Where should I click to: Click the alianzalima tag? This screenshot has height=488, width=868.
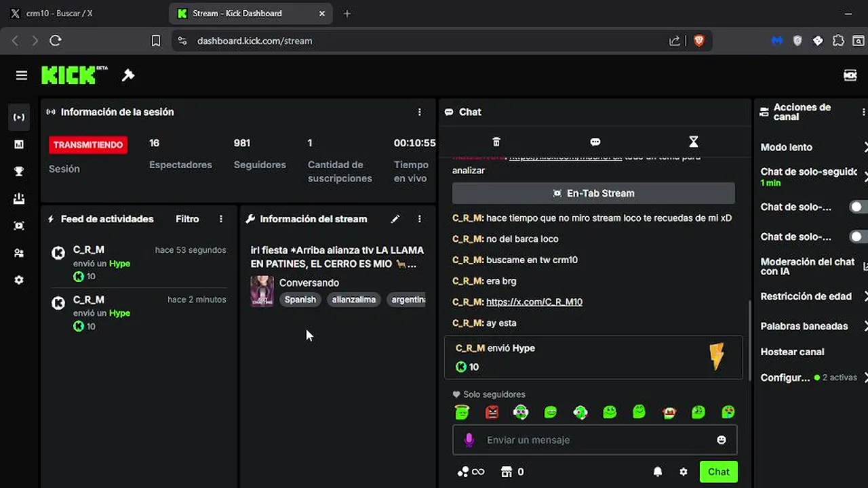point(354,300)
